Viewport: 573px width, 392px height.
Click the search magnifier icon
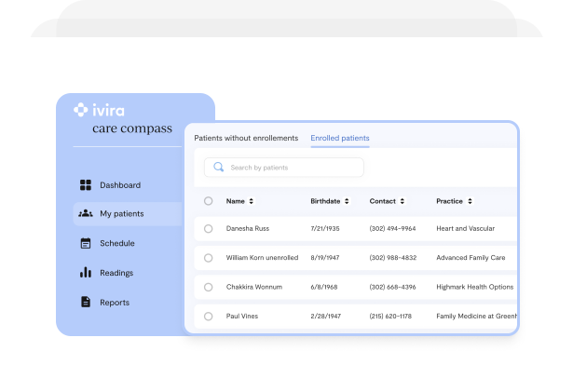[219, 168]
